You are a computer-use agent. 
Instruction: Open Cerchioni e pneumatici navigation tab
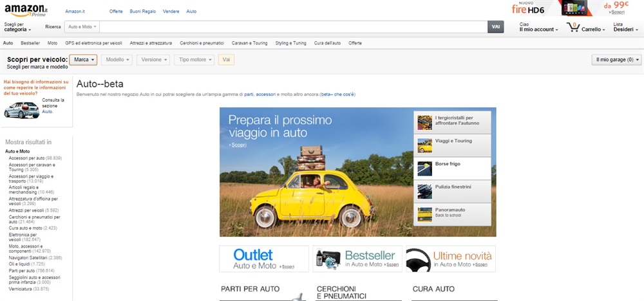202,43
